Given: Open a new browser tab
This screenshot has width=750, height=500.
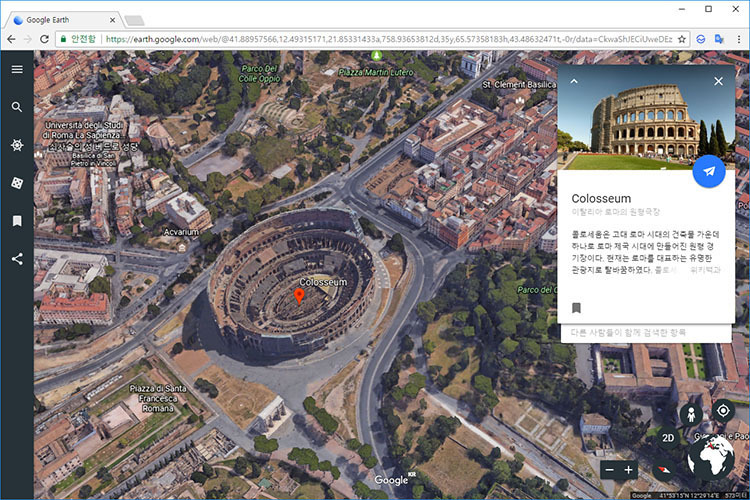Looking at the screenshot, I should pos(134,21).
